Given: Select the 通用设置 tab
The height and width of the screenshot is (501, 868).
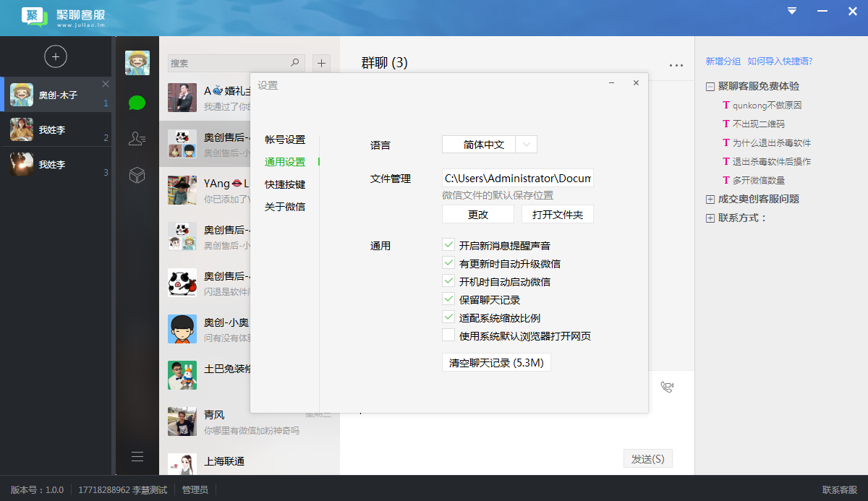Looking at the screenshot, I should (285, 162).
